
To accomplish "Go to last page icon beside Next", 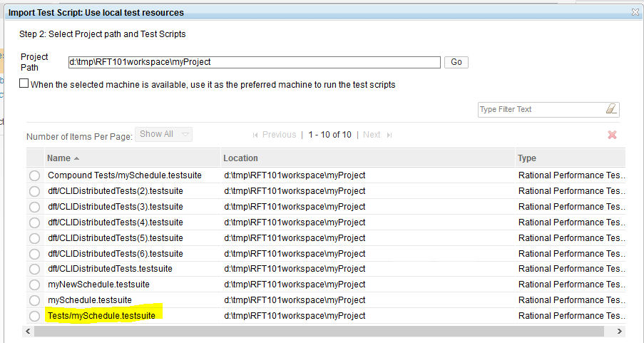I will coord(389,135).
